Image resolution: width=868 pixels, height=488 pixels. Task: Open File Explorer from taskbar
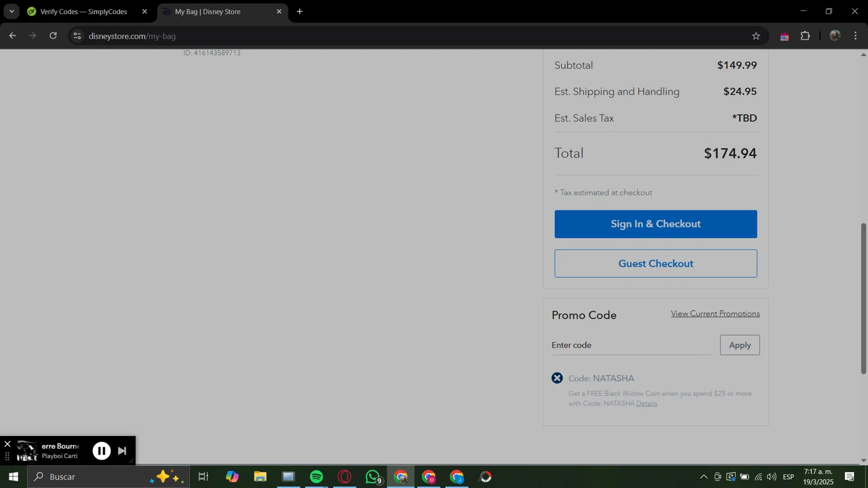(260, 477)
